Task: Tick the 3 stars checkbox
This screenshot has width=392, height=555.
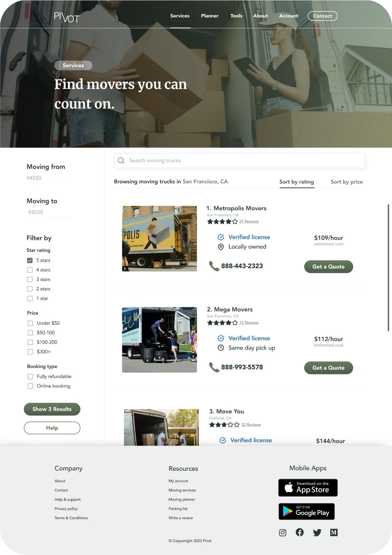Action: coord(30,279)
